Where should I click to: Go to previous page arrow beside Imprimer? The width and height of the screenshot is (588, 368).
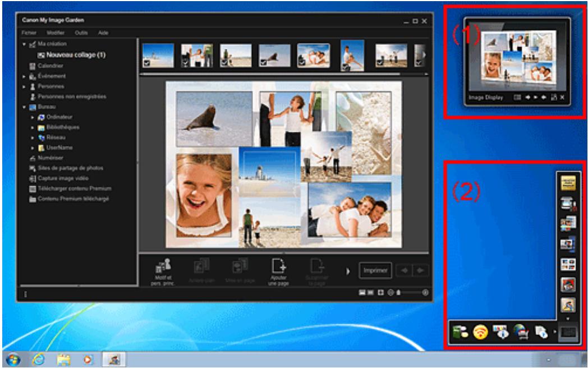404,270
